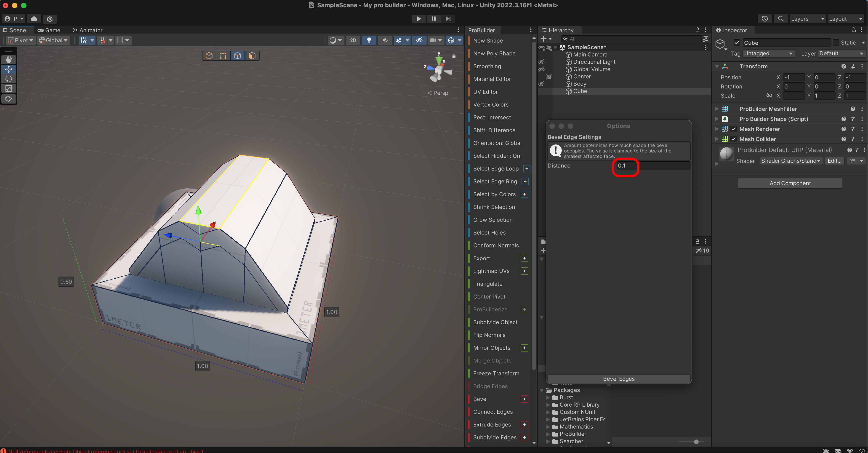The height and width of the screenshot is (453, 868).
Task: Select the Hand view tool
Action: pyautogui.click(x=8, y=59)
